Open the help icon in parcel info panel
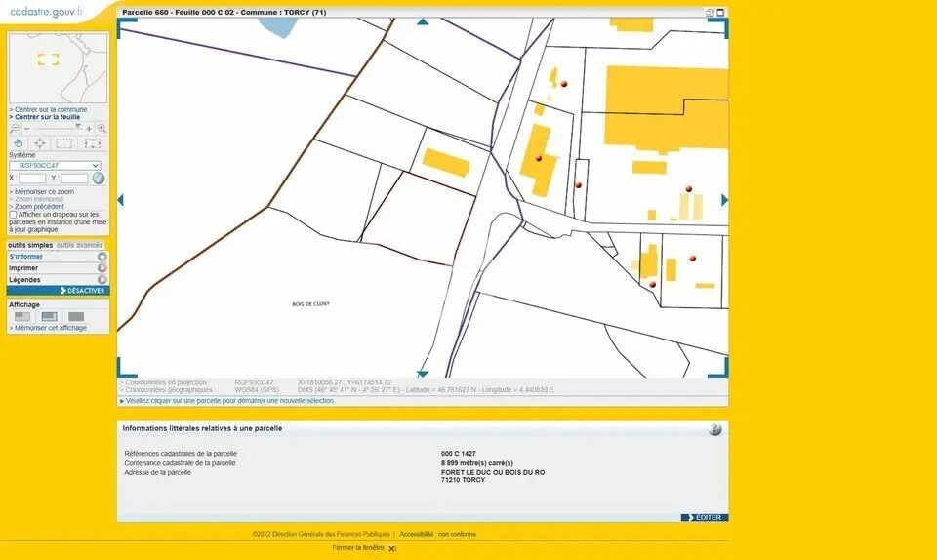 (x=714, y=430)
